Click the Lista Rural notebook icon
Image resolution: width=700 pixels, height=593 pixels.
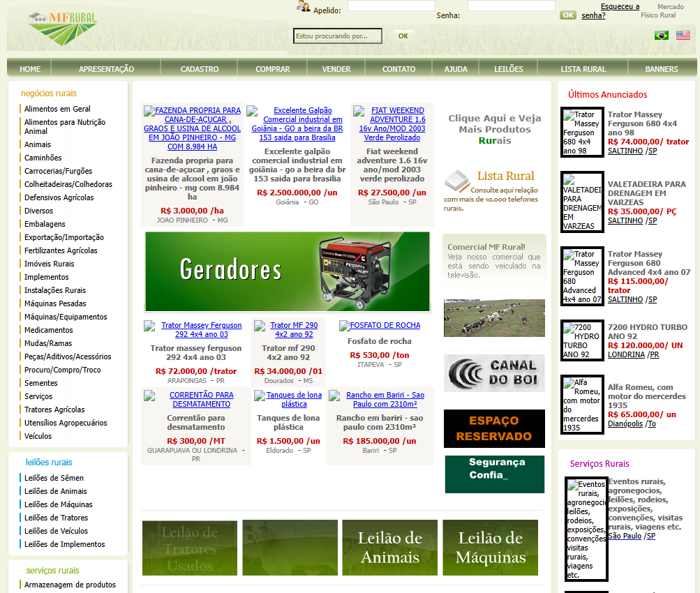(x=456, y=181)
